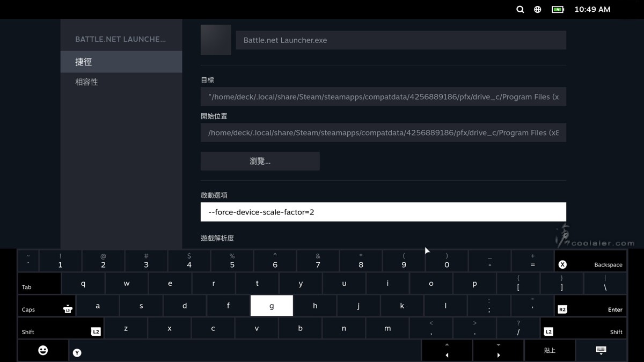Click the 開始位置 start-in path field

pos(383,133)
